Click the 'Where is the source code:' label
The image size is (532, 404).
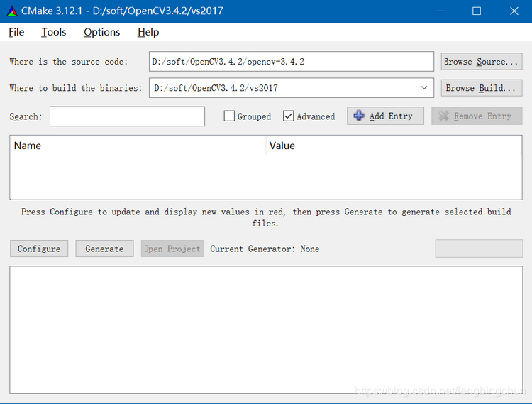point(69,62)
